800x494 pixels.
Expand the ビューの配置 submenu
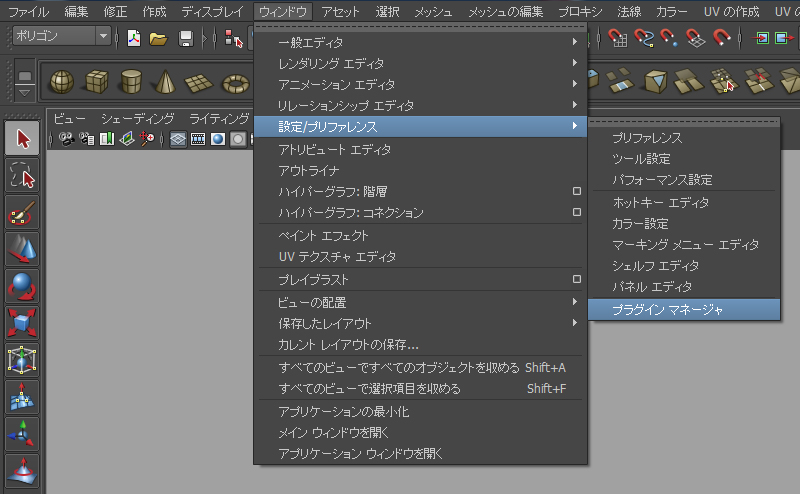[x=421, y=302]
